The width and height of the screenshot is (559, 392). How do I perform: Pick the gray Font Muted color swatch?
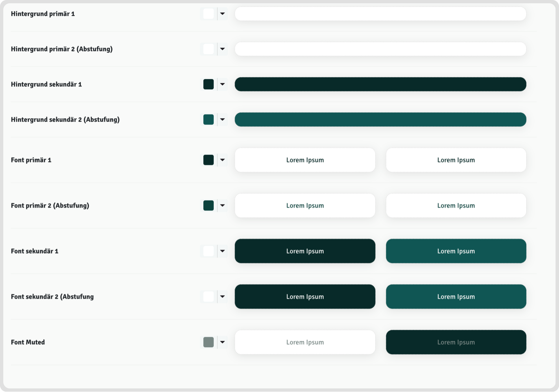tap(208, 342)
